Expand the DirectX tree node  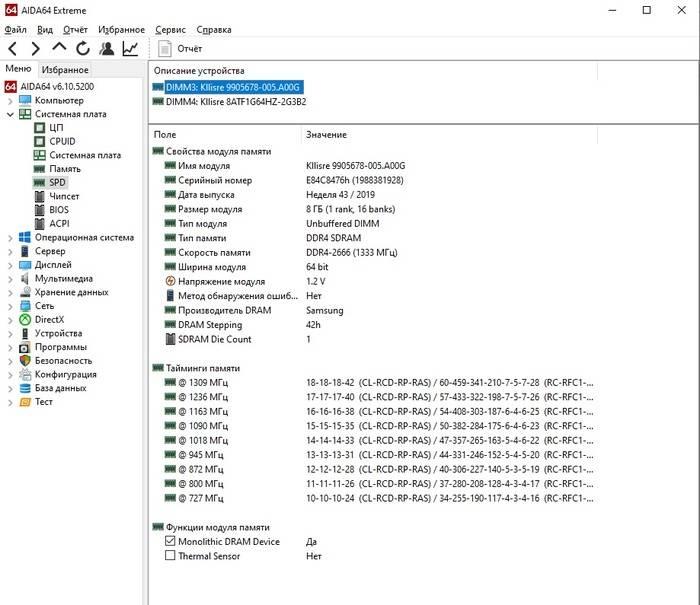(x=10, y=320)
